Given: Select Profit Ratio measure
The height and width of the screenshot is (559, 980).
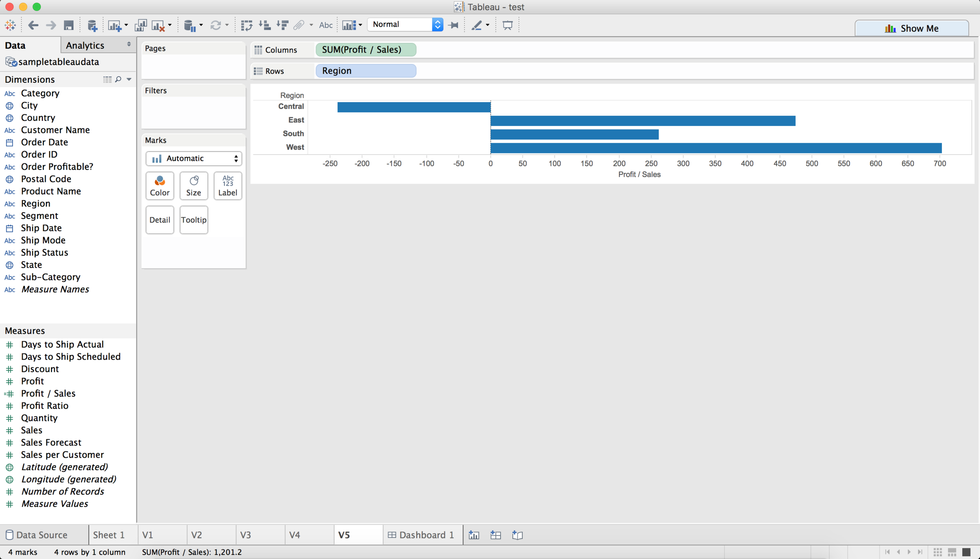Looking at the screenshot, I should 44,406.
